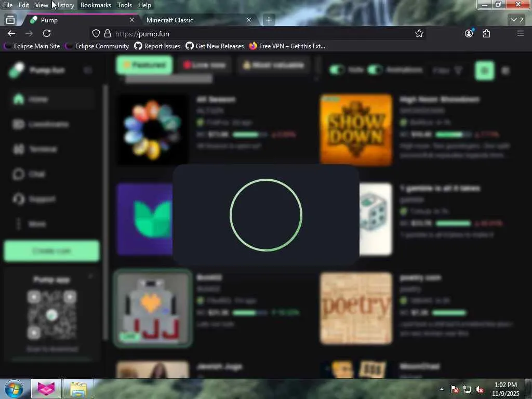Click the forward navigation arrow
The width and height of the screenshot is (532, 399).
[x=29, y=33]
